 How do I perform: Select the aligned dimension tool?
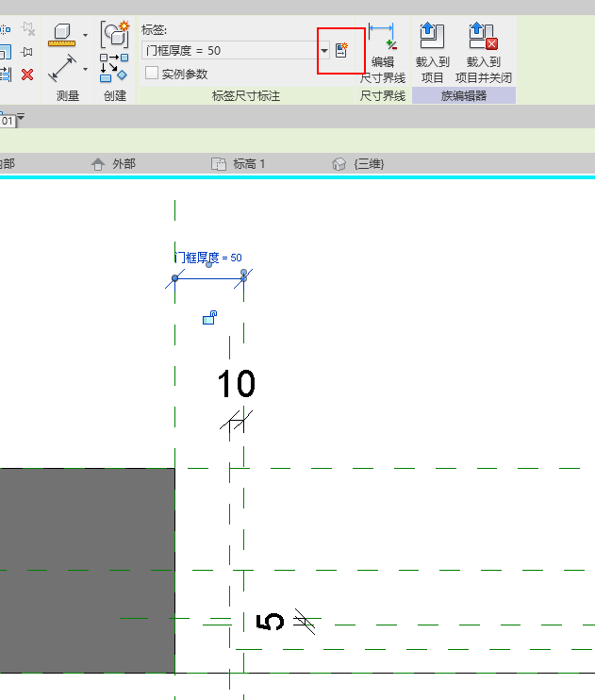(x=62, y=68)
